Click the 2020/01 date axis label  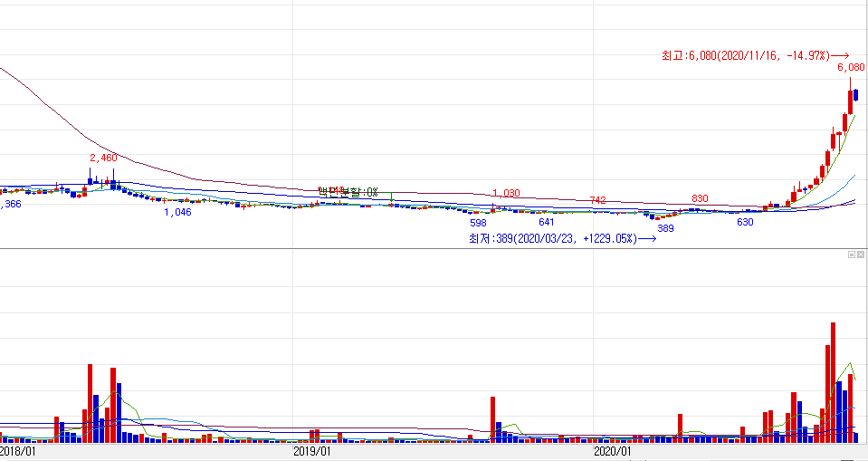tap(613, 451)
